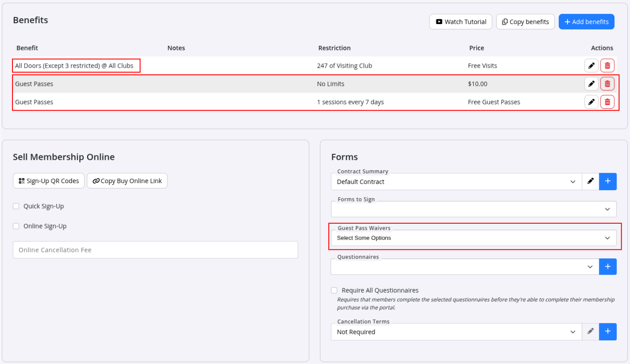This screenshot has height=364, width=630.
Task: Edit the Free Guest Passes benefit row
Action: coord(591,102)
